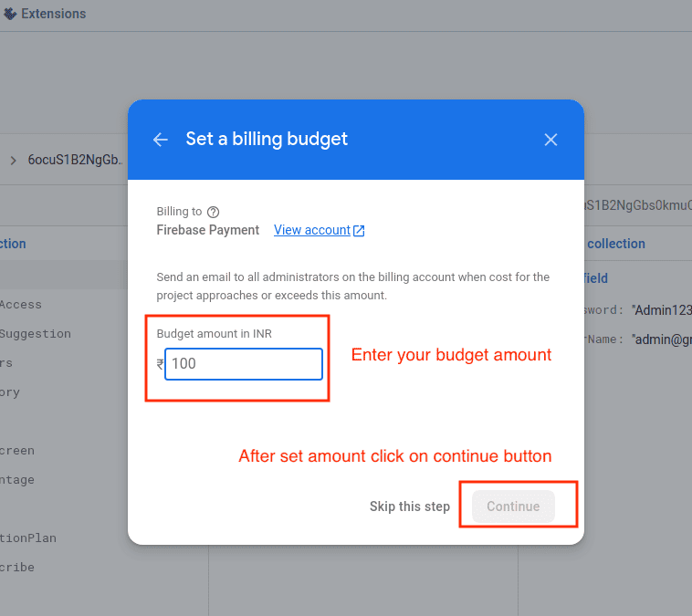
Task: Click the external link icon after View account
Action: [x=359, y=231]
